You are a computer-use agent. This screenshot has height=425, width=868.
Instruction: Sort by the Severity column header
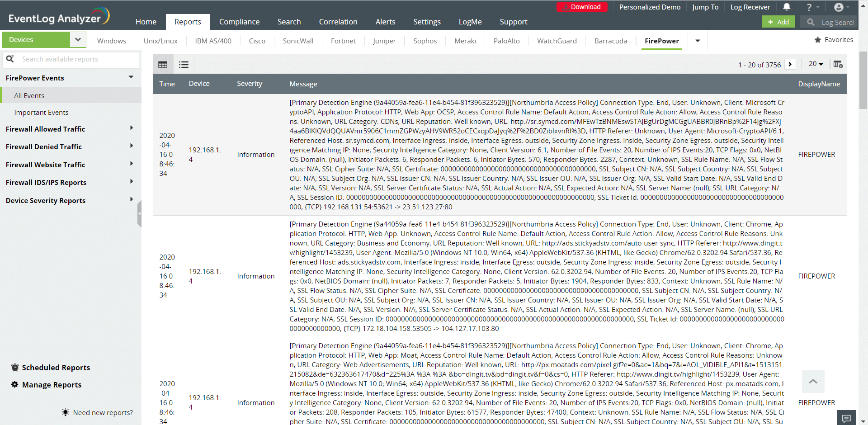coord(250,84)
